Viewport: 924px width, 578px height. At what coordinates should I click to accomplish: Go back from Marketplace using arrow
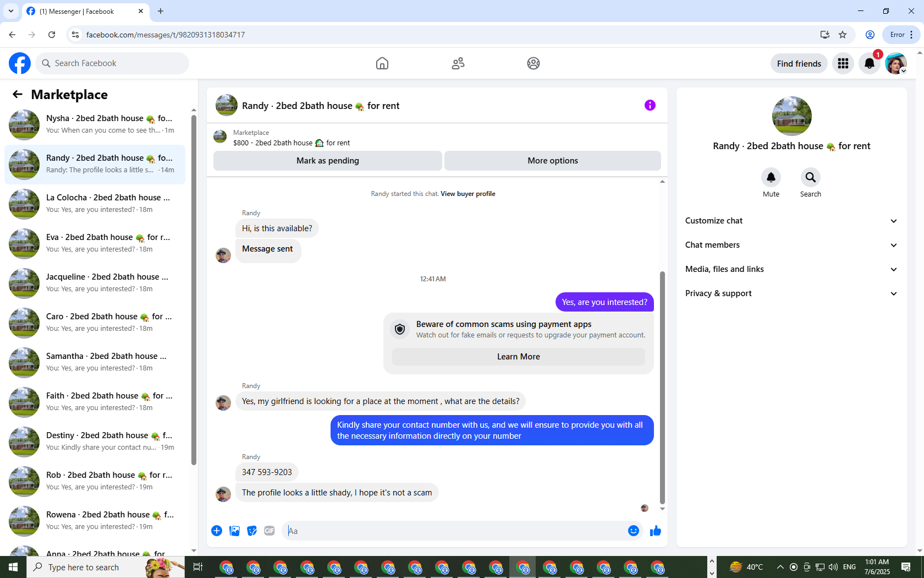(x=18, y=94)
